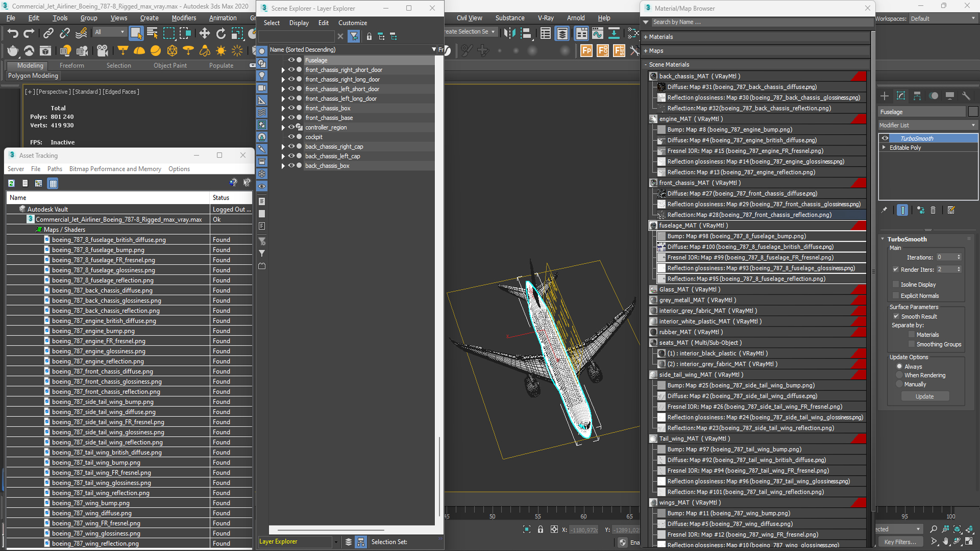Click pin stack icon under modifier list
Image resolution: width=980 pixels, height=551 pixels.
point(885,210)
